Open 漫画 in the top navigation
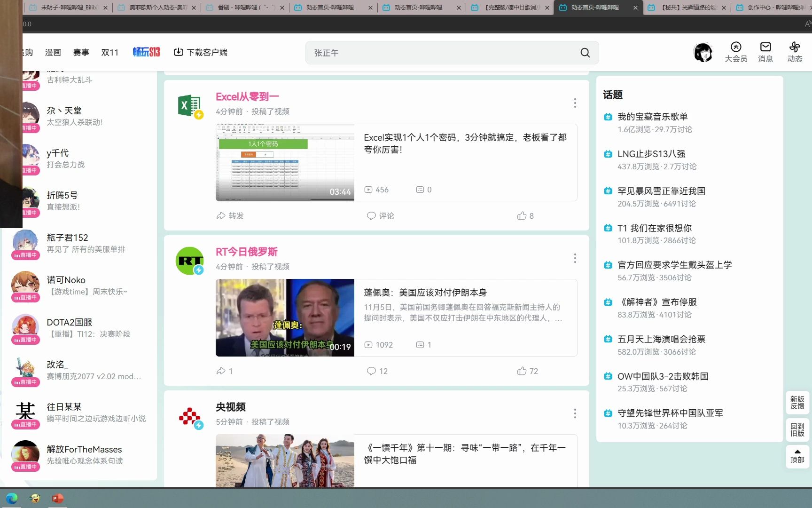Screen dimensions: 812x508 pyautogui.click(x=53, y=52)
